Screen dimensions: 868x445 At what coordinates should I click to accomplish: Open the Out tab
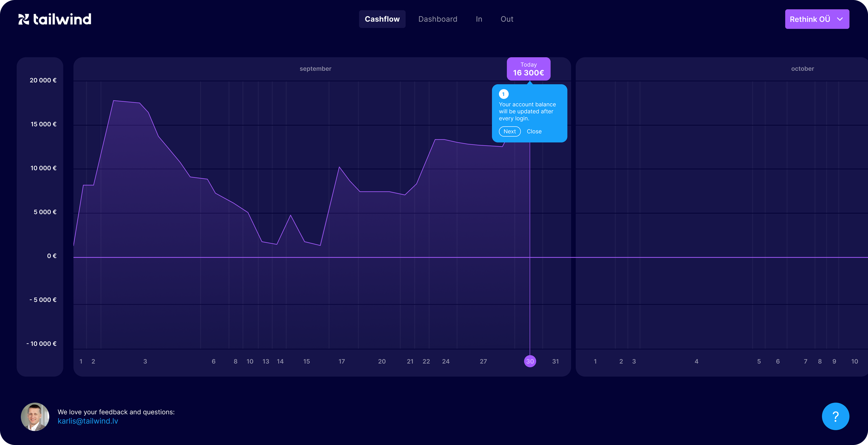[x=507, y=19]
